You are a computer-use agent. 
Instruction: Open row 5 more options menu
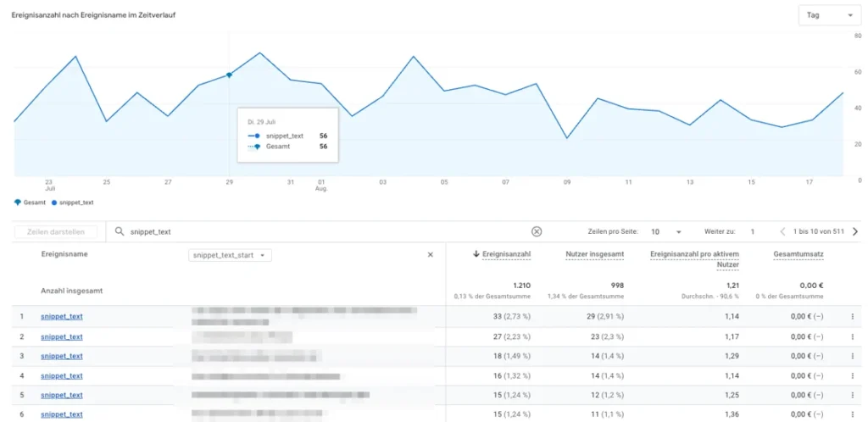[x=852, y=395]
